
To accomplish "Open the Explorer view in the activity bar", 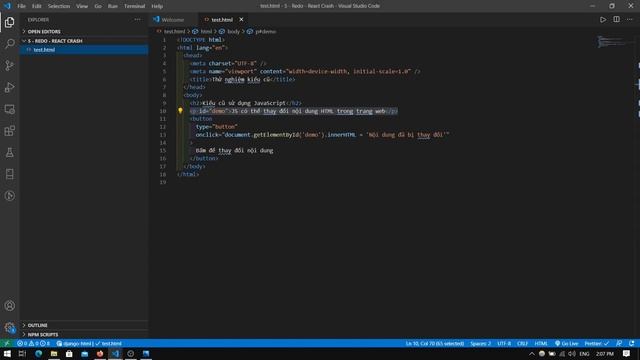I will pyautogui.click(x=9, y=22).
